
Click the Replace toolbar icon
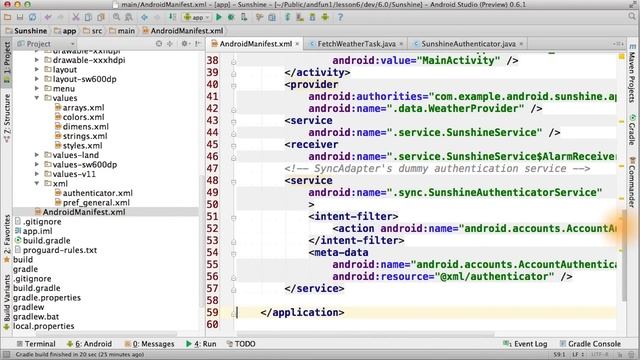click(x=129, y=18)
